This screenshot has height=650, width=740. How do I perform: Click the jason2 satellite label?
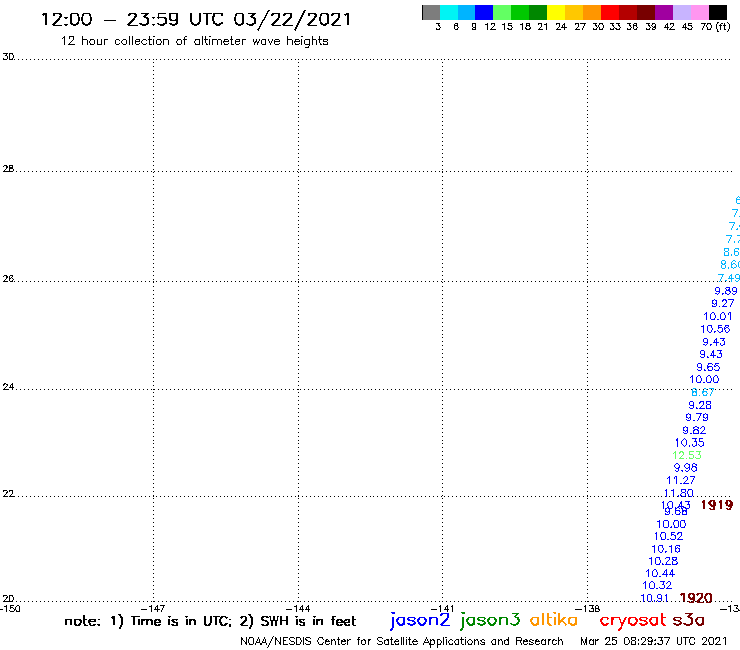coord(420,620)
